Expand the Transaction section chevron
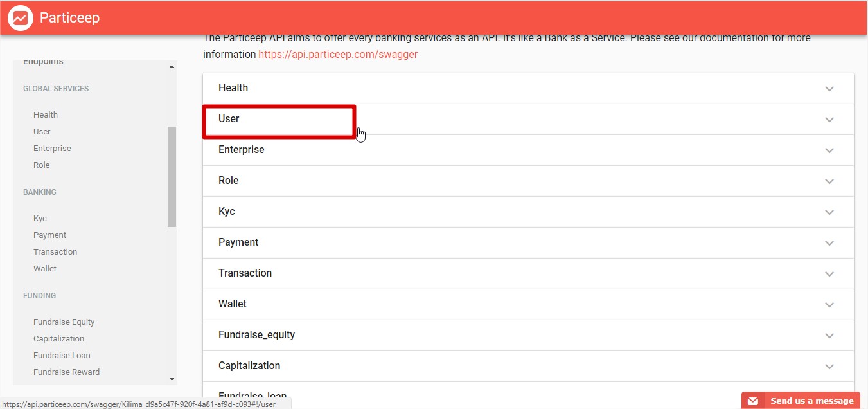This screenshot has height=409, width=868. click(829, 274)
